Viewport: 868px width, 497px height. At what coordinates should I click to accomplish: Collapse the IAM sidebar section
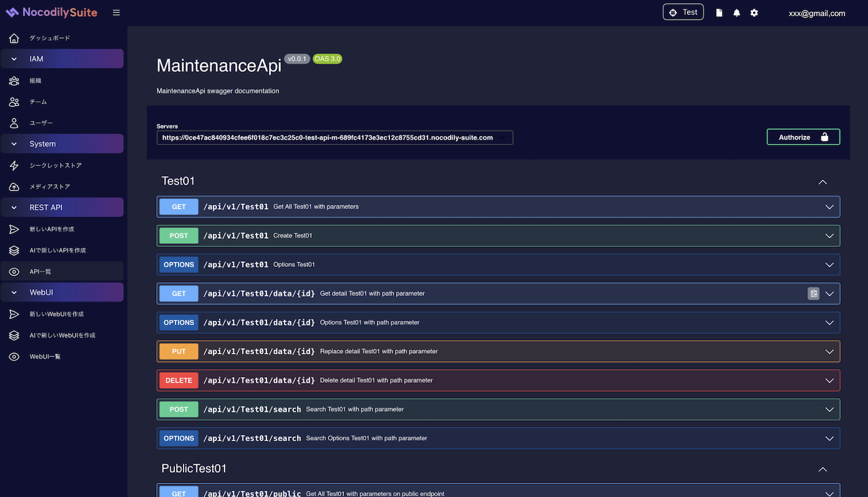(x=14, y=59)
